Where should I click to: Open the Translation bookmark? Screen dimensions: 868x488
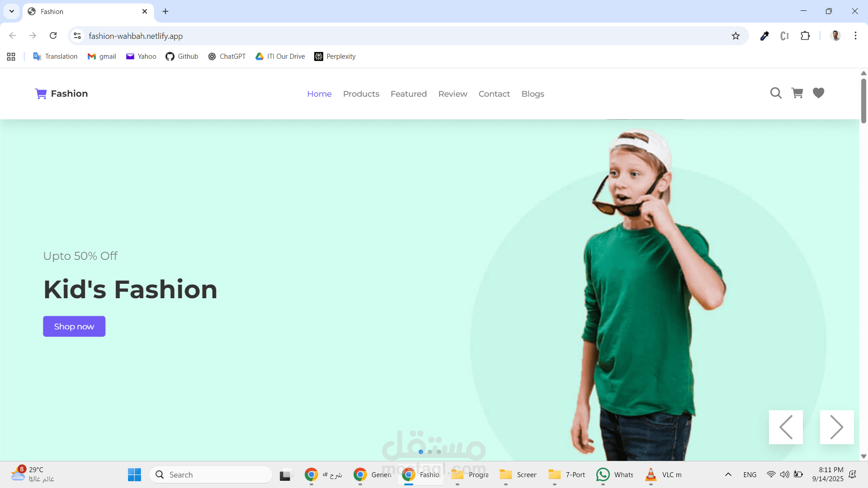point(55,56)
